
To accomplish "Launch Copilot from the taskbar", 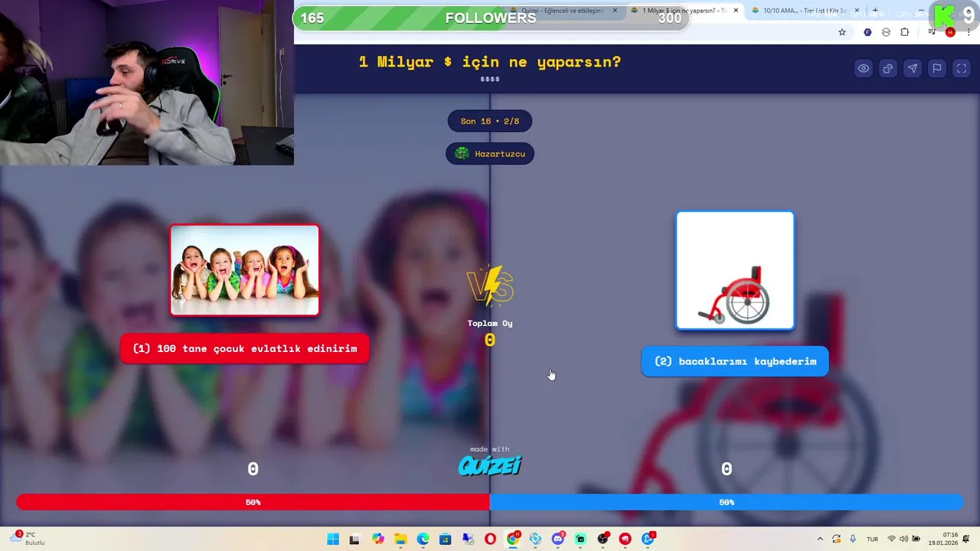I will (378, 540).
